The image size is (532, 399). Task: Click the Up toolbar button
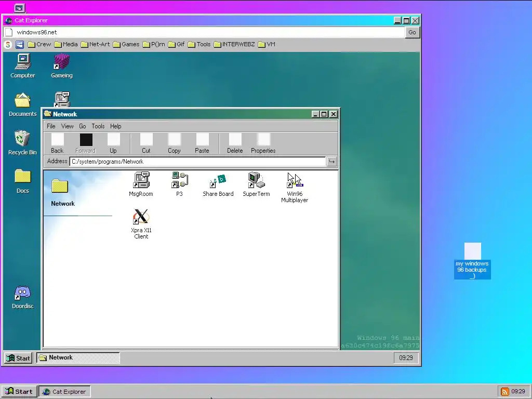tap(113, 143)
